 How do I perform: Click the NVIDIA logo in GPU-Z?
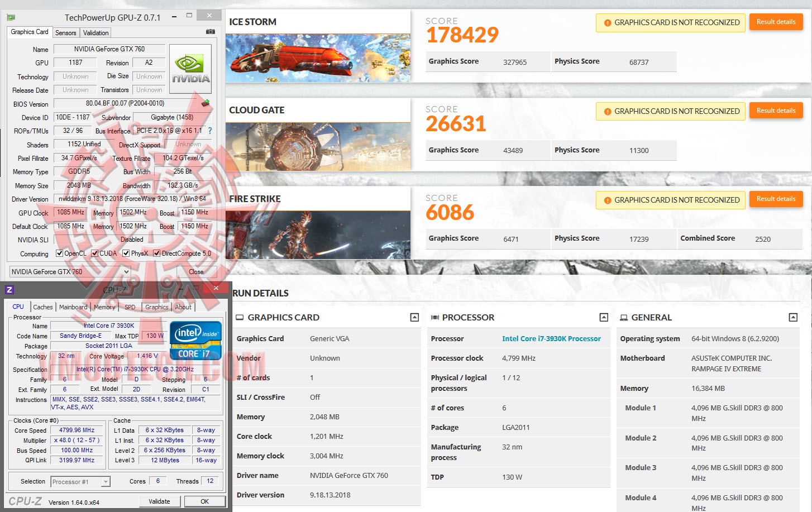191,69
